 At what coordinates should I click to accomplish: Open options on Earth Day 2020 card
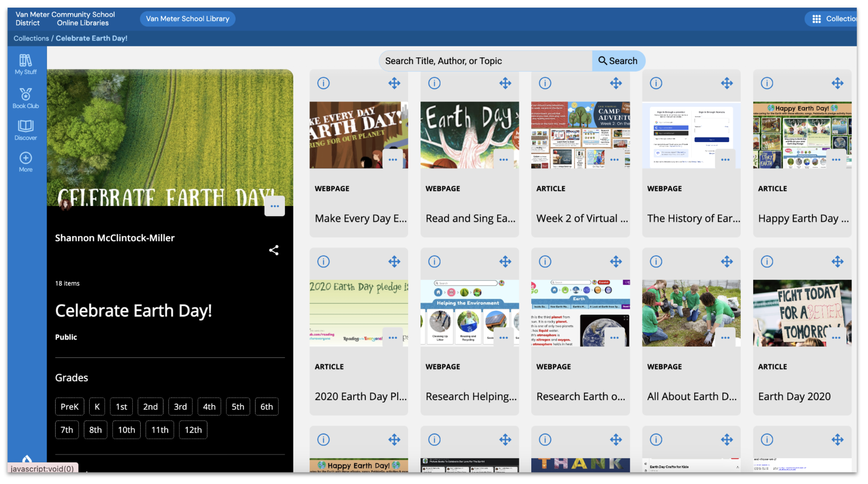pos(836,338)
